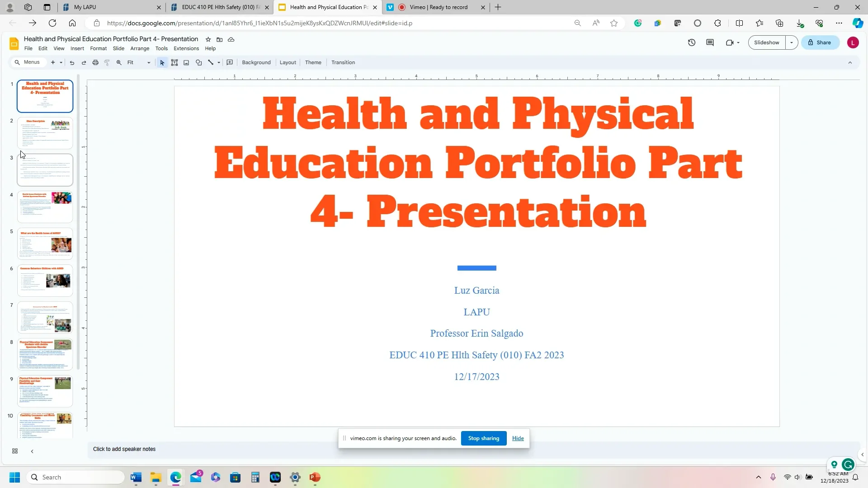The width and height of the screenshot is (868, 488).
Task: Select the Line tool
Action: point(210,62)
